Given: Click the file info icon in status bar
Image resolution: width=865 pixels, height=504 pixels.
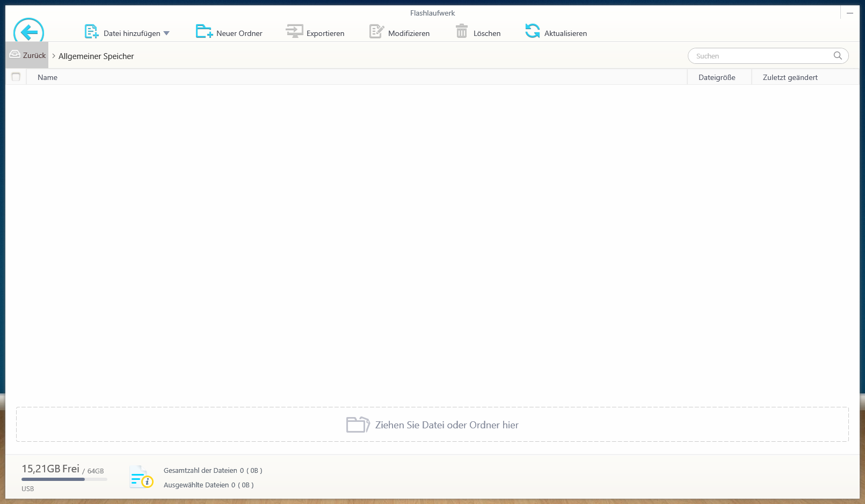Looking at the screenshot, I should 141,477.
